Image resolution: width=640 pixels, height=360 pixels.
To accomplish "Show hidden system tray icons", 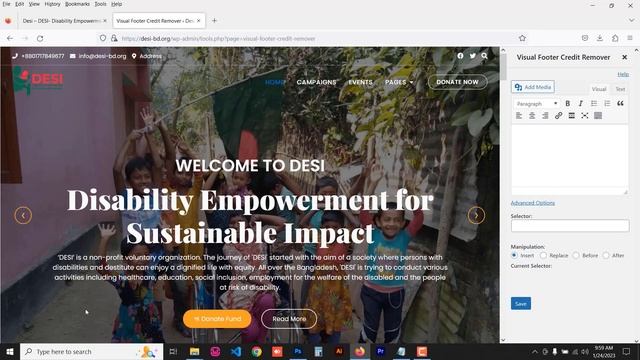I will [535, 351].
